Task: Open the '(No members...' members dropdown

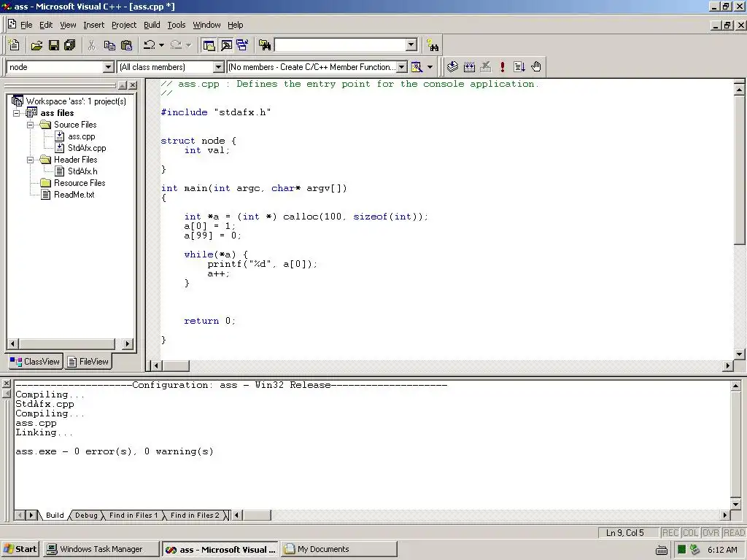Action: (402, 67)
